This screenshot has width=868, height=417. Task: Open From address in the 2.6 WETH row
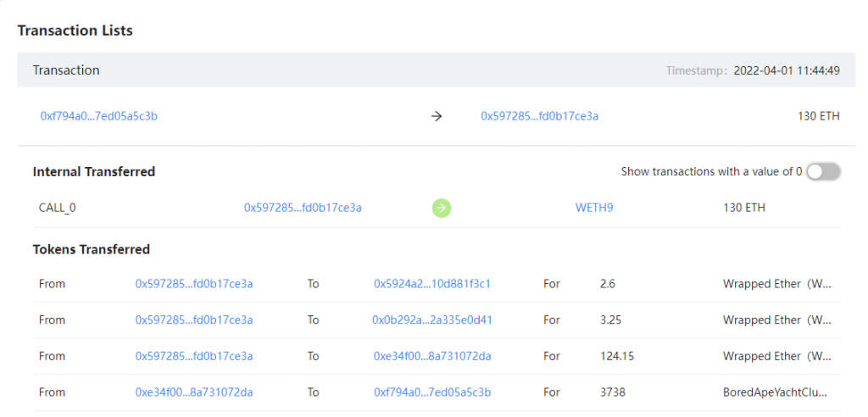194,284
